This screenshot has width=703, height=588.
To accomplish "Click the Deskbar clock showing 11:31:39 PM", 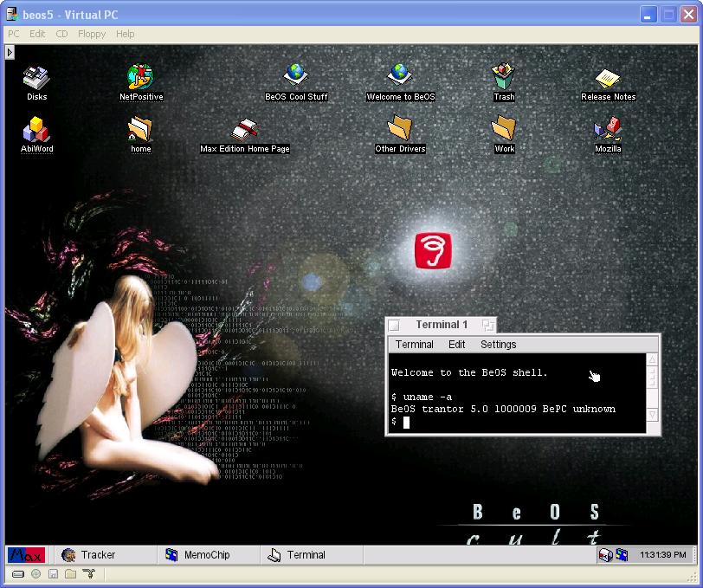I will click(x=662, y=555).
